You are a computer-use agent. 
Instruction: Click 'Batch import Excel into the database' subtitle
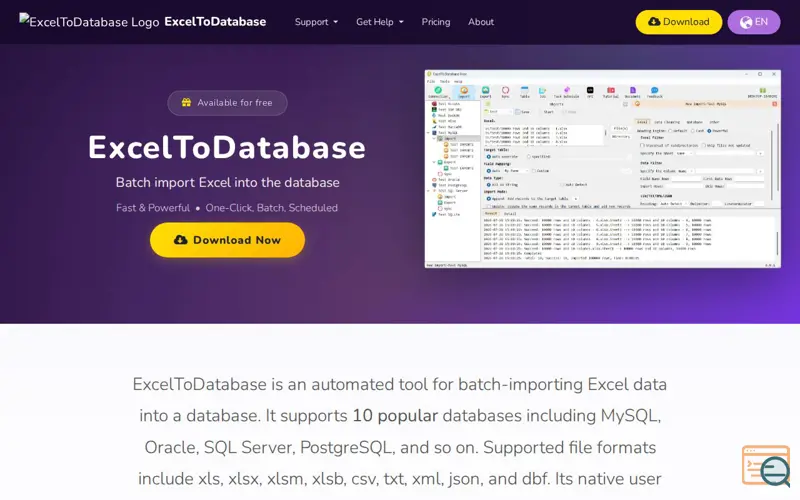227,182
